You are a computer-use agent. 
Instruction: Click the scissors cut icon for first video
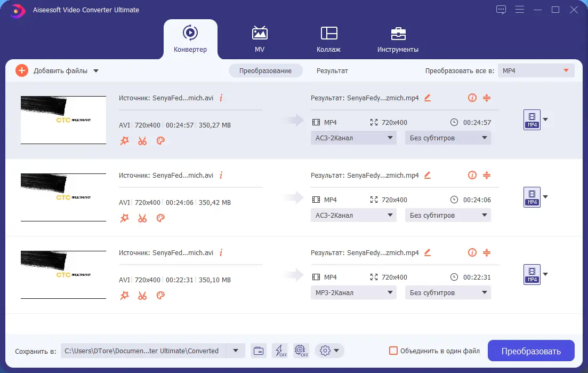click(x=142, y=141)
